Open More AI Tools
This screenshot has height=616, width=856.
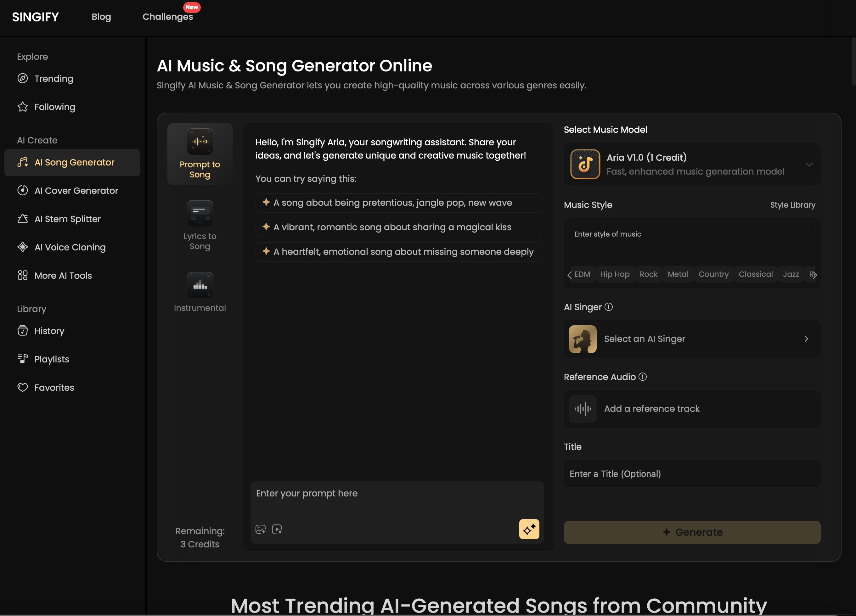click(x=72, y=275)
